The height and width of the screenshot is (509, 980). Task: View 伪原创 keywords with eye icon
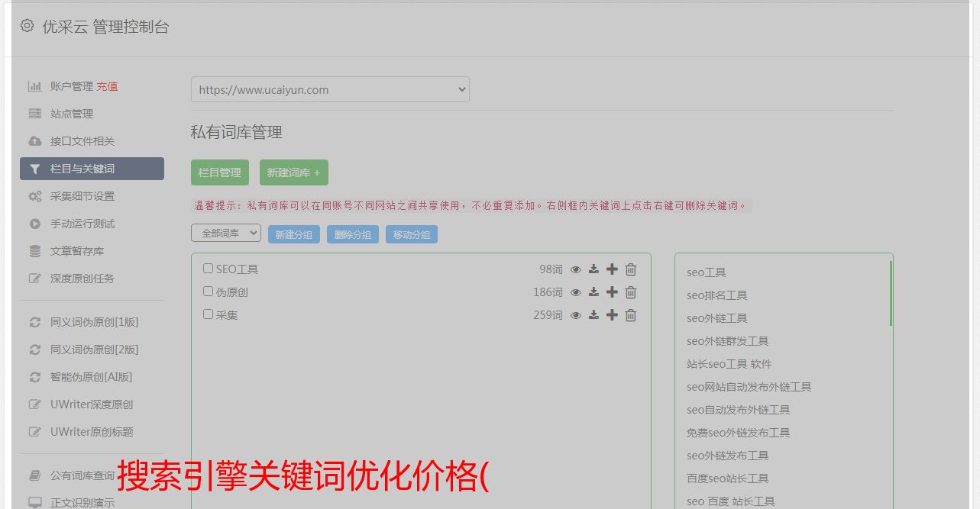576,292
